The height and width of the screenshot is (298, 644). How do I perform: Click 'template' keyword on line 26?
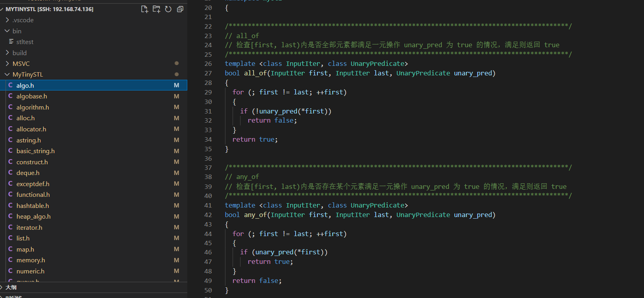pyautogui.click(x=240, y=63)
